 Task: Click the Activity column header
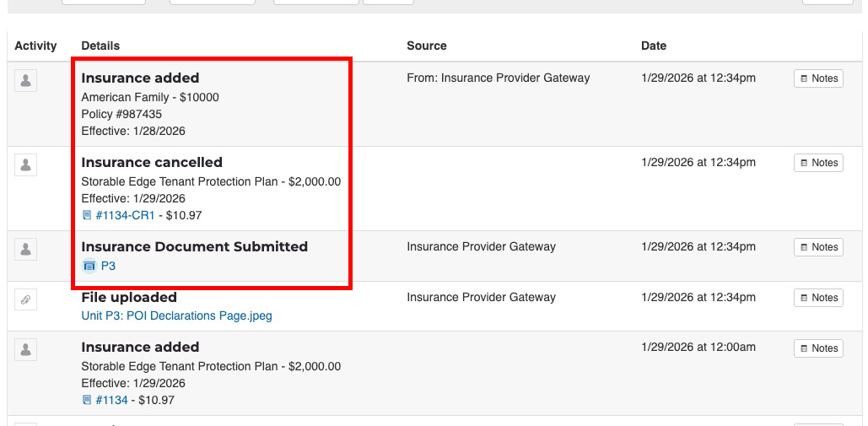click(35, 46)
